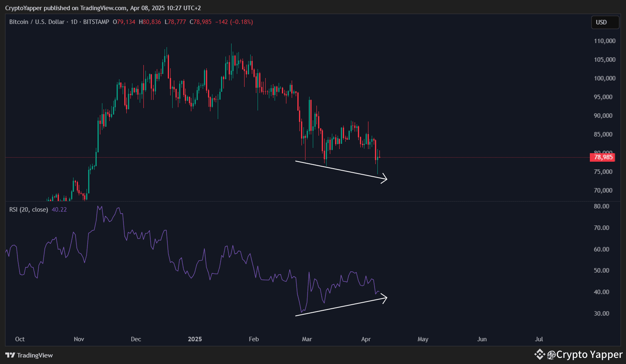Viewport: 626px width, 364px height.
Task: Open the USD currency selector
Action: pos(604,22)
